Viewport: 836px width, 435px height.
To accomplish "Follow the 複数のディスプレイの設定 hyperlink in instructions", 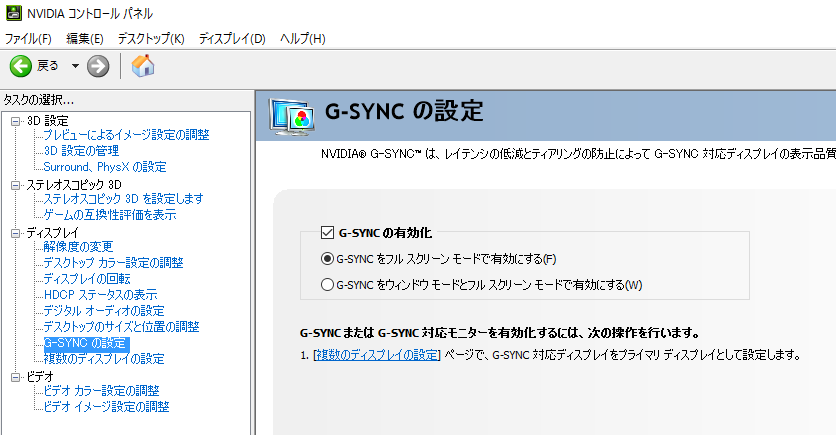I will click(x=377, y=355).
